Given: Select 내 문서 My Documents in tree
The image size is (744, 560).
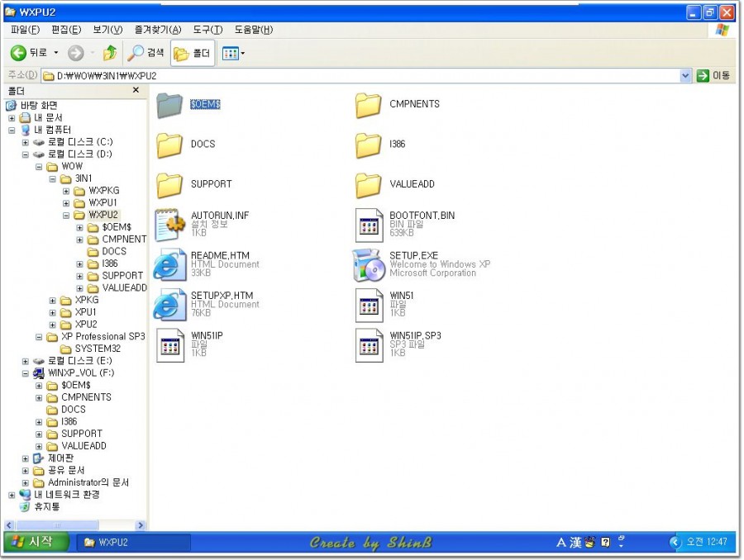Looking at the screenshot, I should tap(48, 118).
